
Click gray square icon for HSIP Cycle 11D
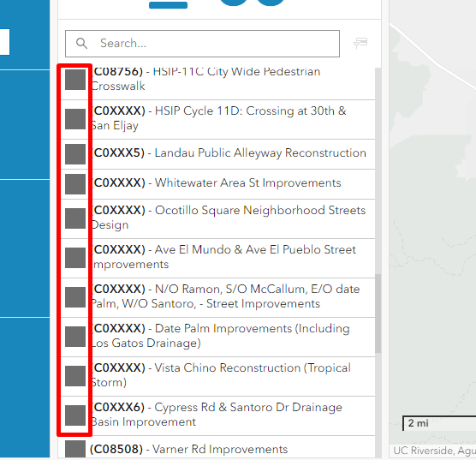pos(75,119)
